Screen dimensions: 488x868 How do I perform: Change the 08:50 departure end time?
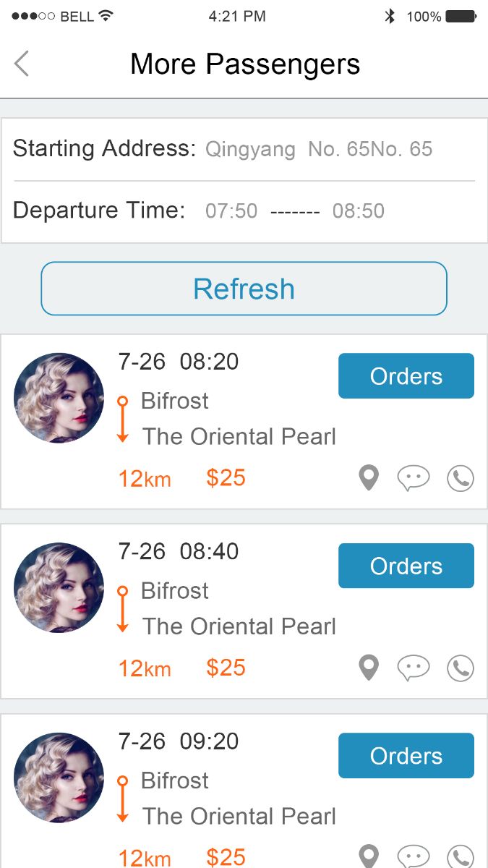click(x=359, y=211)
